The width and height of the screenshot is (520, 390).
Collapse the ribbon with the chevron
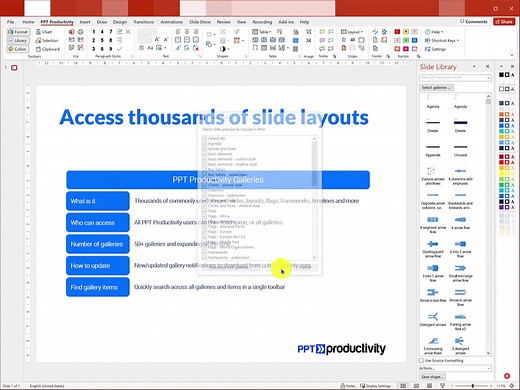click(512, 55)
